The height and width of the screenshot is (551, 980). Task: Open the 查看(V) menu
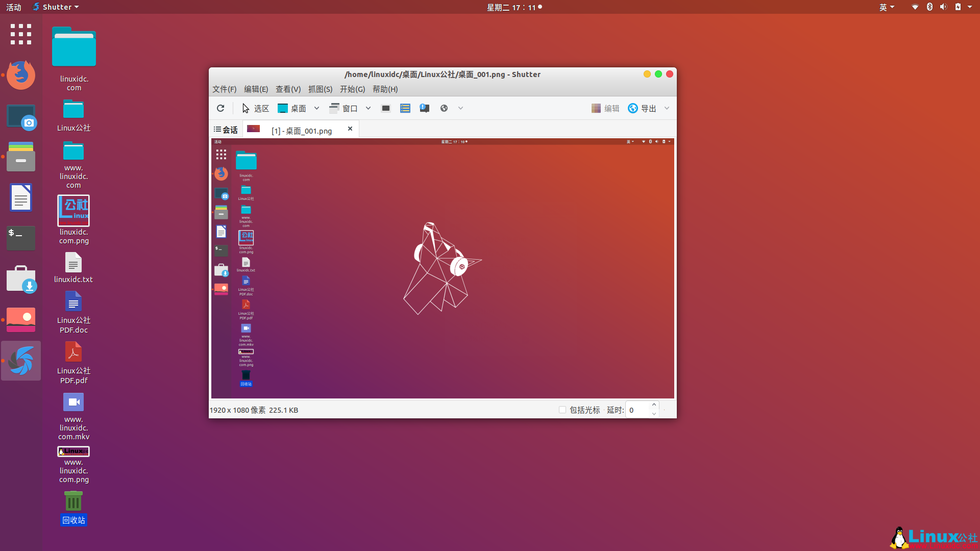click(288, 89)
